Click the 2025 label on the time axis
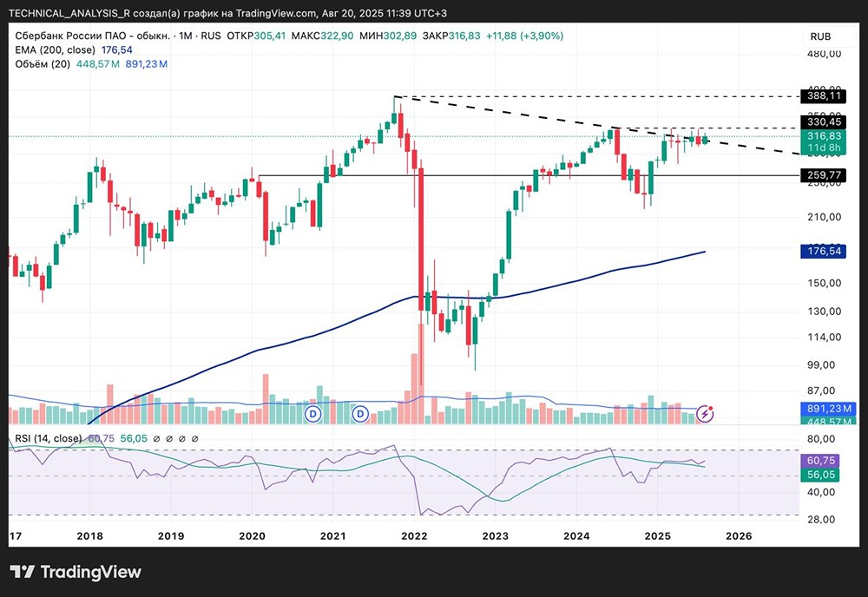The width and height of the screenshot is (868, 597). tap(658, 536)
